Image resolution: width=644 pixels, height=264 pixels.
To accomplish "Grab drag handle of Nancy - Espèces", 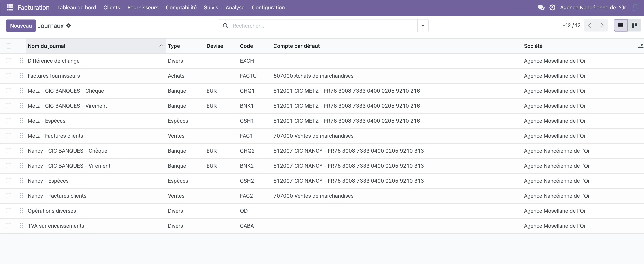I will 22,181.
